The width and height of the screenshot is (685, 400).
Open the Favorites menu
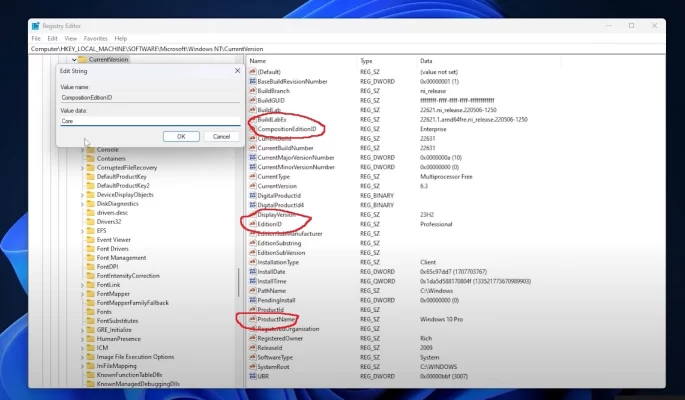pos(95,38)
